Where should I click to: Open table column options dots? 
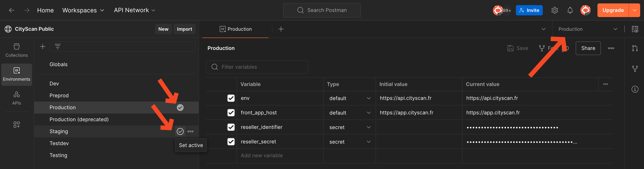tap(606, 84)
